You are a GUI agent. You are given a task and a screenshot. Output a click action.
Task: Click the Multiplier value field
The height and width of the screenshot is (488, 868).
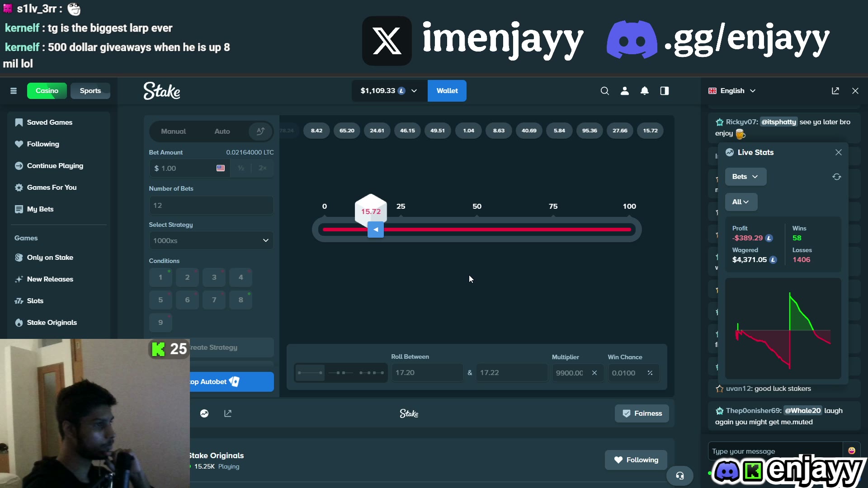(577, 373)
